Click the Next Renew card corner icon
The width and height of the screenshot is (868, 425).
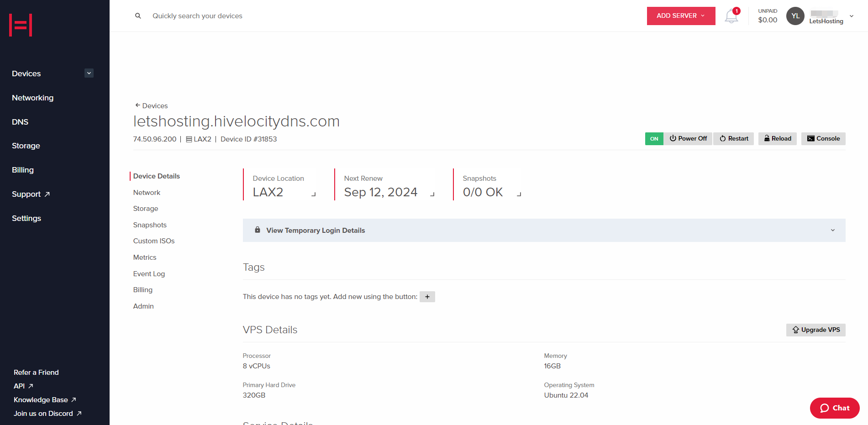click(x=432, y=194)
